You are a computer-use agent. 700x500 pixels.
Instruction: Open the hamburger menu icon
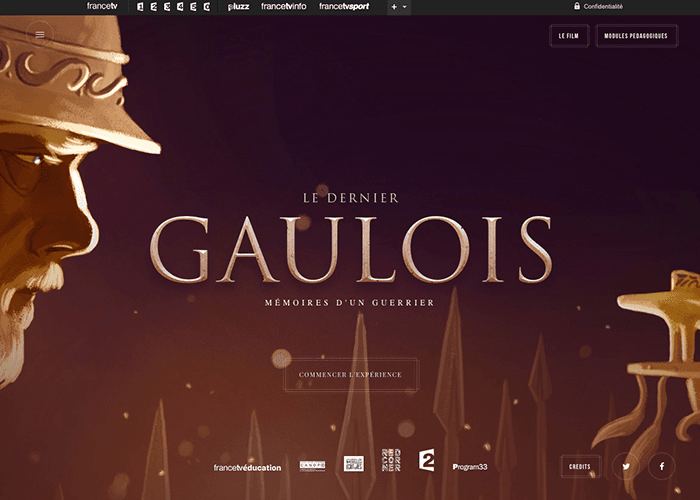tap(40, 34)
